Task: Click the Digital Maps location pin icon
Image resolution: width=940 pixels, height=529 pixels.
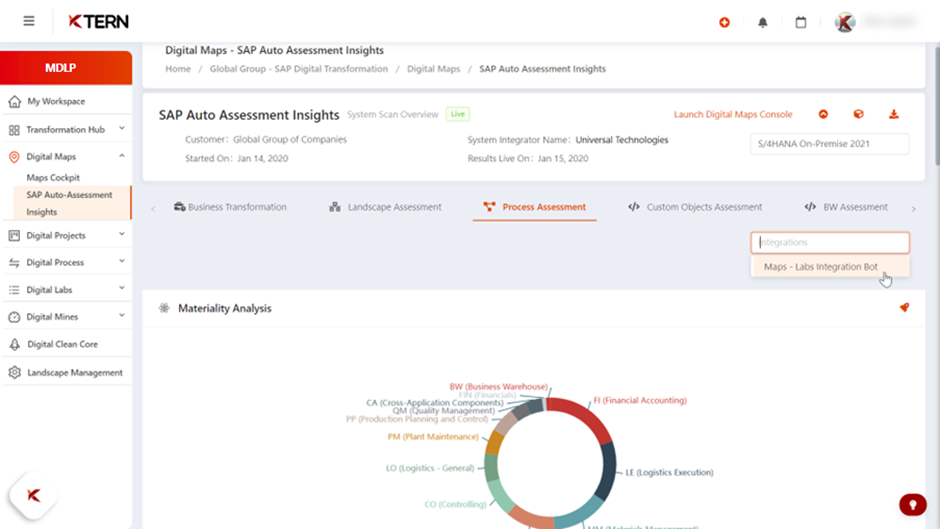Action: coord(14,157)
